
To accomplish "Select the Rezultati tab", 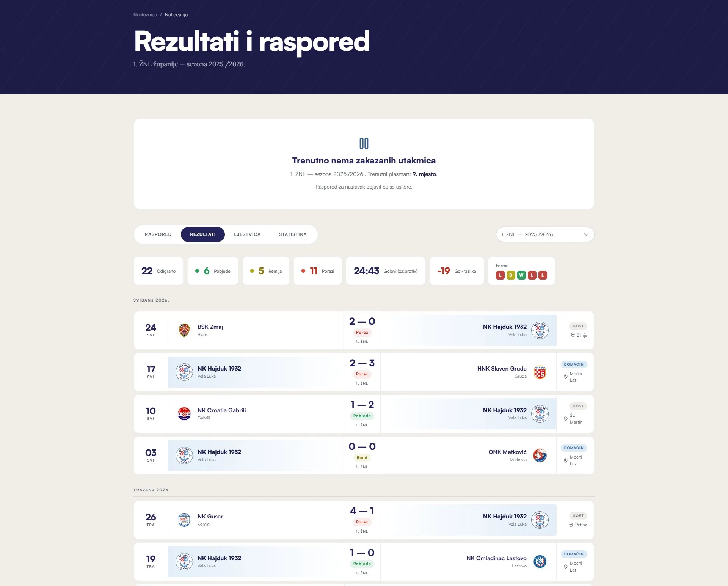I will tap(203, 234).
